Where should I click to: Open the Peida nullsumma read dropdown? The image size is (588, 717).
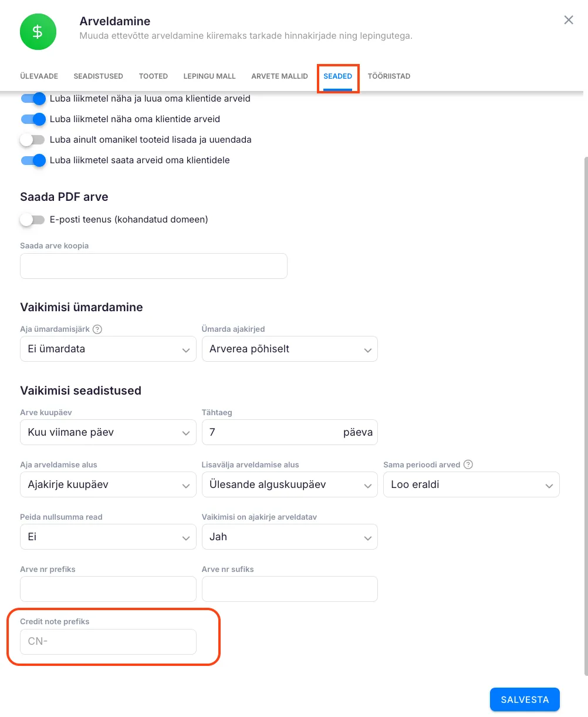tap(108, 537)
